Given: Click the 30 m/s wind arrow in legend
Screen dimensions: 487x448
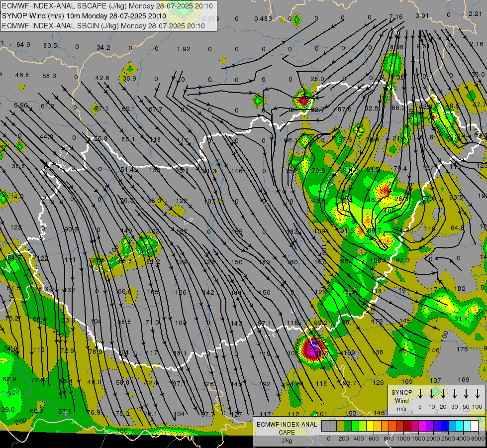Looking at the screenshot, I should point(455,394).
